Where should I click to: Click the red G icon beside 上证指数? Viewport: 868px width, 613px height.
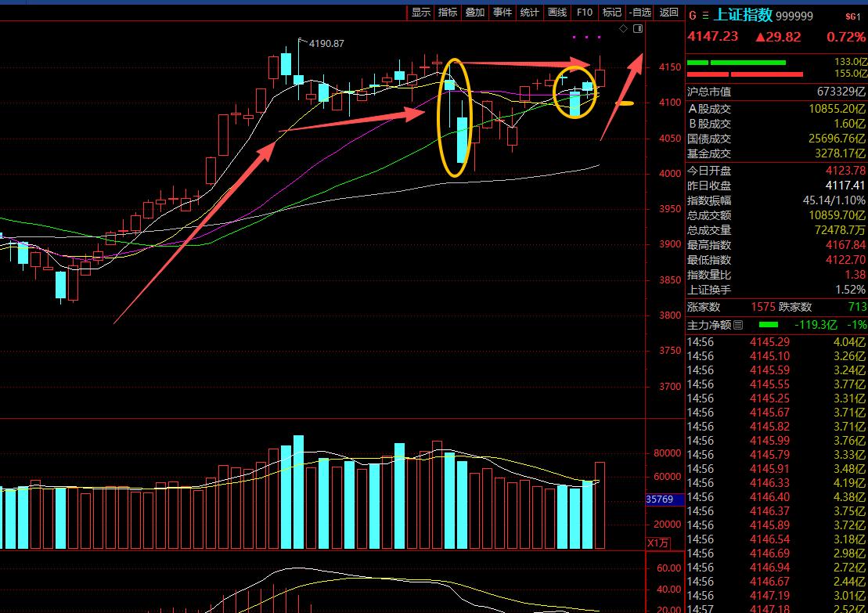click(692, 16)
